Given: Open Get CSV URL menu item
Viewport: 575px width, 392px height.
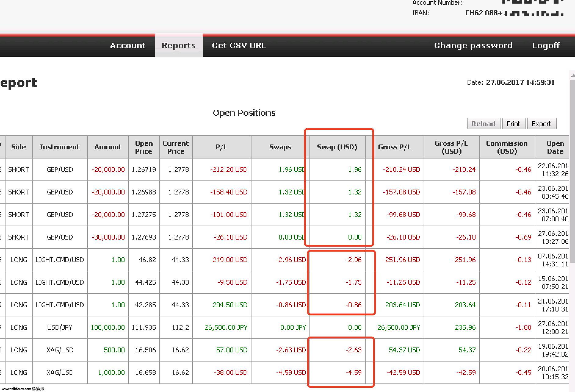Looking at the screenshot, I should [x=239, y=45].
